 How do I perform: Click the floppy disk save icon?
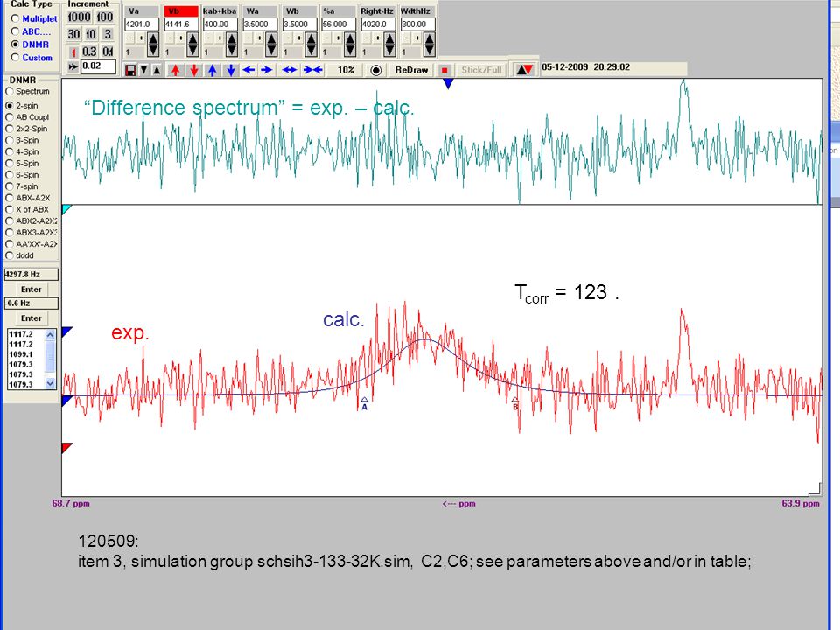pos(130,70)
